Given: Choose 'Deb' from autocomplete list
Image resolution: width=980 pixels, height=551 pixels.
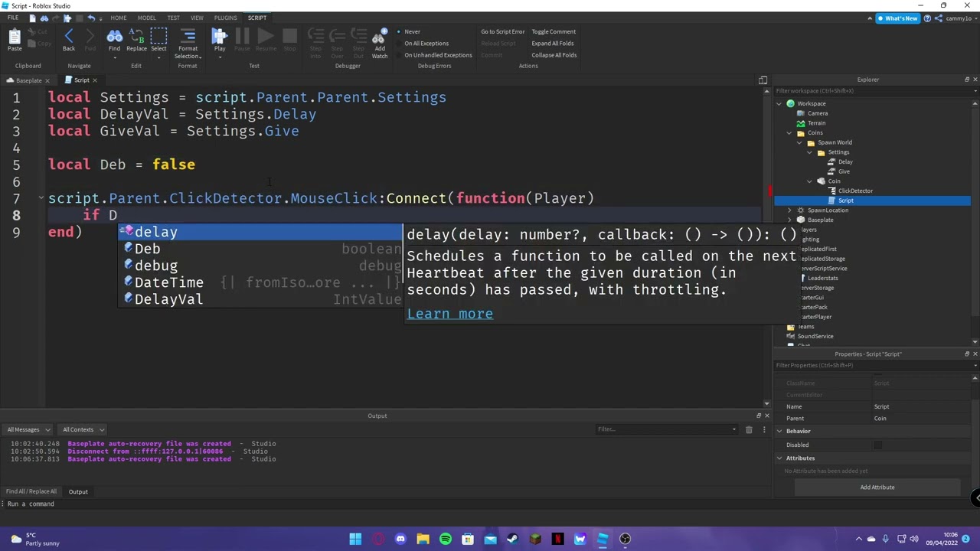Looking at the screenshot, I should pyautogui.click(x=260, y=249).
